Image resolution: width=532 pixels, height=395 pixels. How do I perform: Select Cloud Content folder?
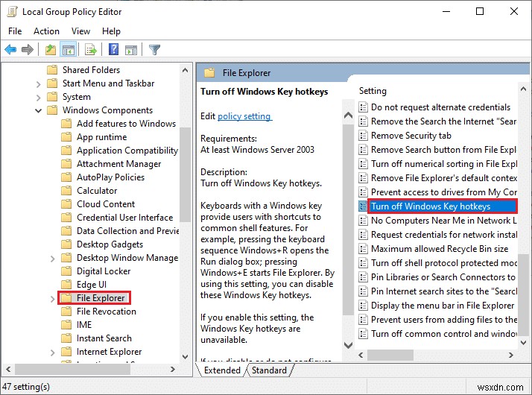pyautogui.click(x=106, y=204)
